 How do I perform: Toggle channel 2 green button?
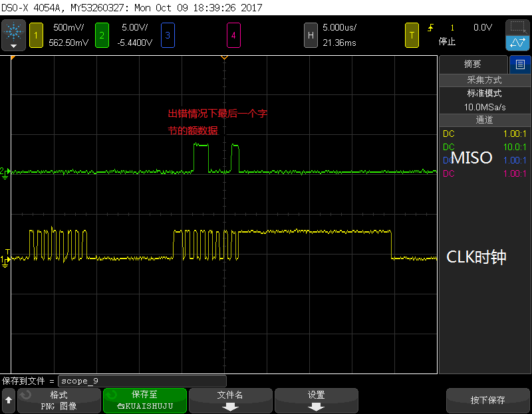(102, 35)
